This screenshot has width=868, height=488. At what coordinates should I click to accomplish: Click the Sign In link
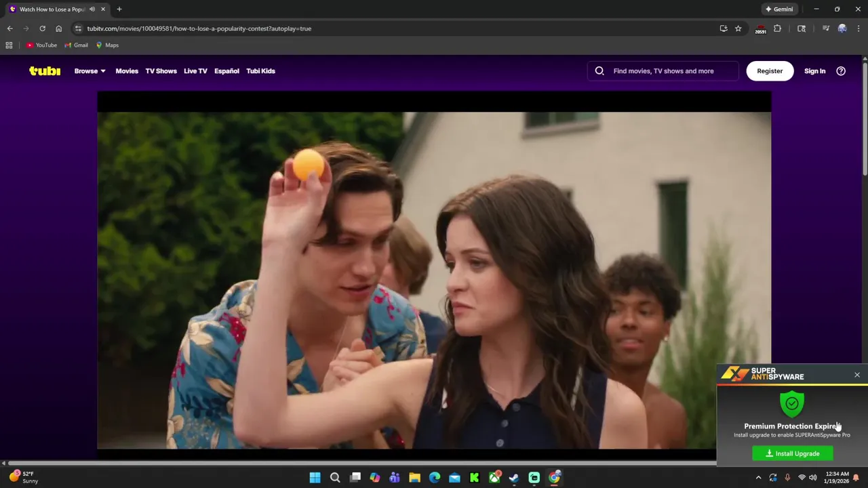tap(814, 70)
